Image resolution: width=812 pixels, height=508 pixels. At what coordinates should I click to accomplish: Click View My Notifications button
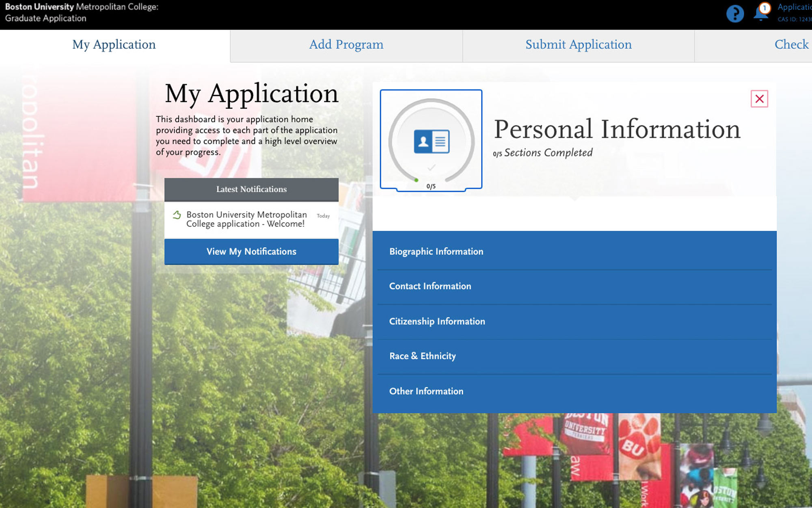(x=251, y=252)
